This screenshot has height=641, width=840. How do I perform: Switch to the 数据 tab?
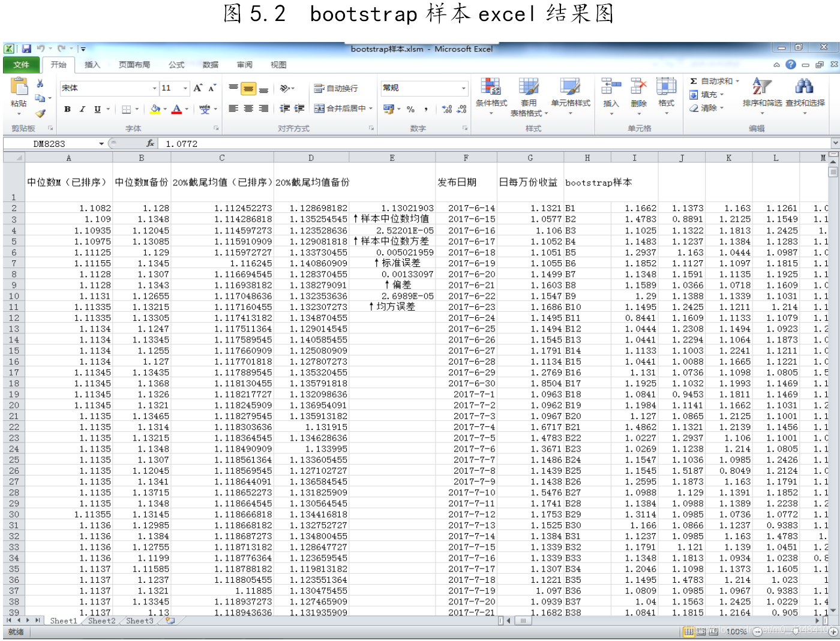coord(211,65)
